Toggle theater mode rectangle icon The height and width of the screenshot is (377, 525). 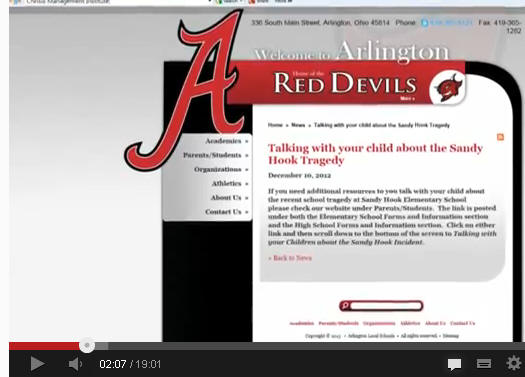click(484, 364)
